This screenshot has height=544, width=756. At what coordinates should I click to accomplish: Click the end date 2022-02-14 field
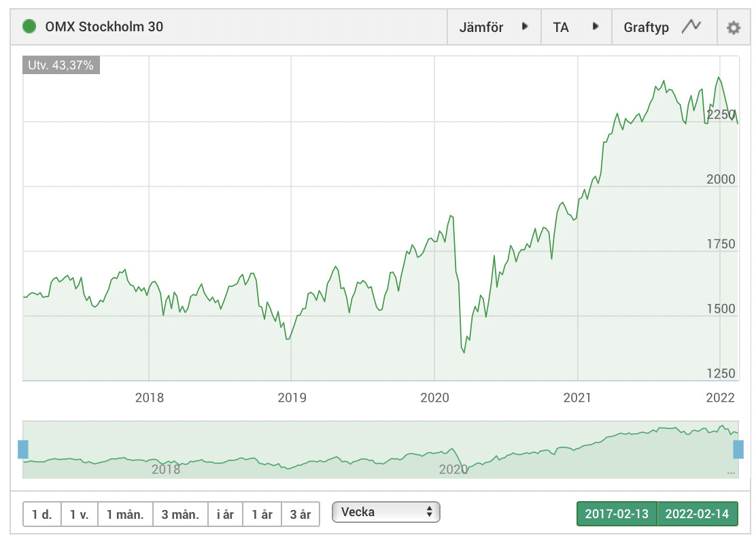pyautogui.click(x=697, y=513)
